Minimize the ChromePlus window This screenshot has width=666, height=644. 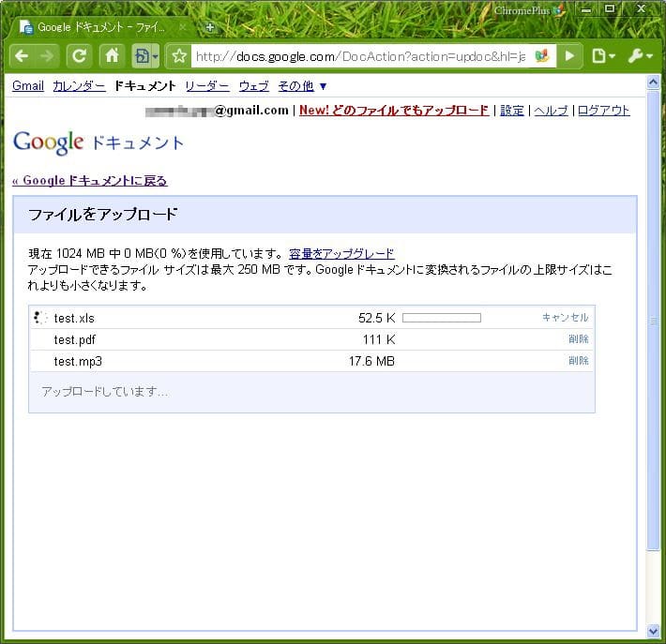point(586,9)
